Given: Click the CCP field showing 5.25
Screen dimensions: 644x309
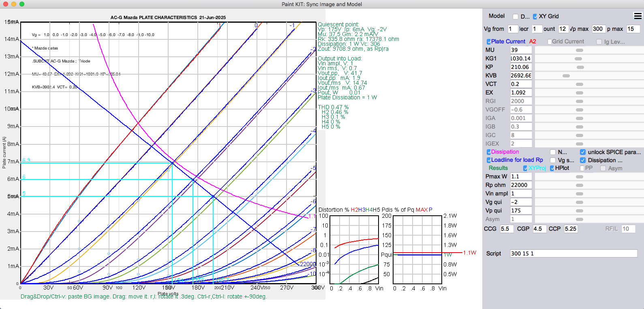Looking at the screenshot, I should tap(571, 229).
